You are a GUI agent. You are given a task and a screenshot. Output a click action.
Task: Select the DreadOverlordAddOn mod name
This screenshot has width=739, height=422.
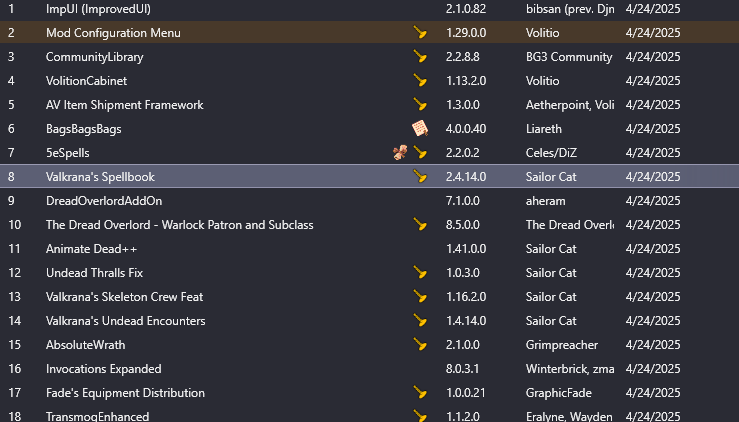105,201
